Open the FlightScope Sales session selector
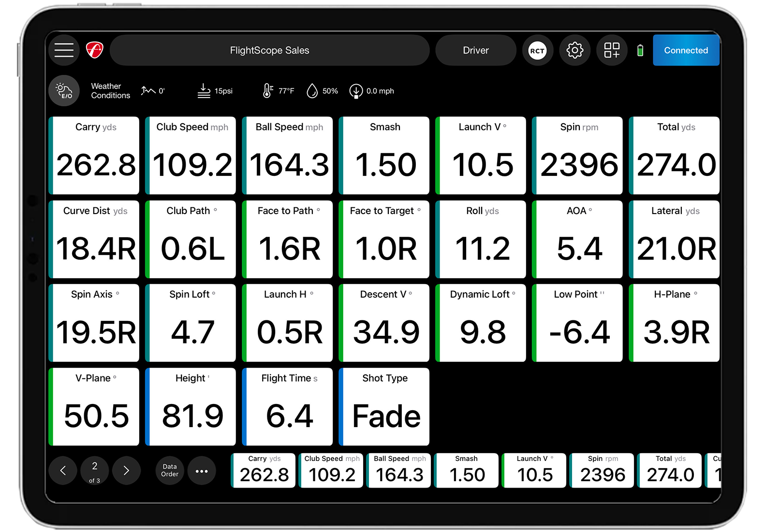The image size is (766, 532). point(269,50)
